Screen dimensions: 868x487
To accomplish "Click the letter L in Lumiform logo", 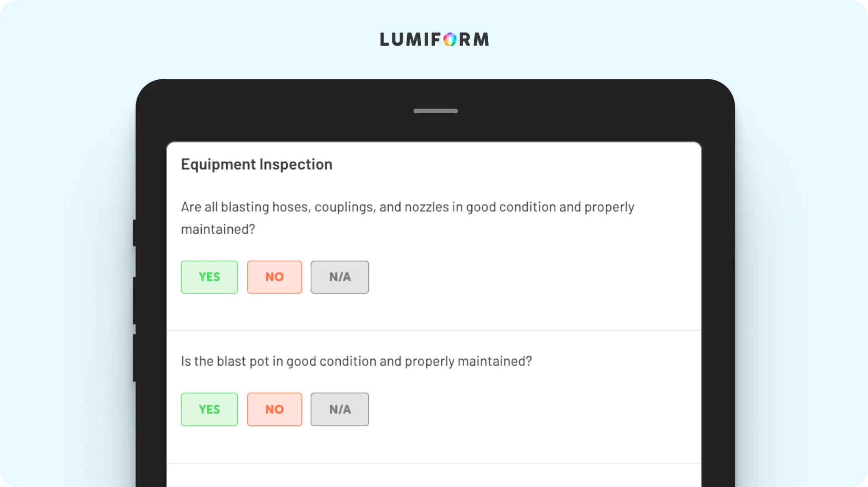I will 384,39.
